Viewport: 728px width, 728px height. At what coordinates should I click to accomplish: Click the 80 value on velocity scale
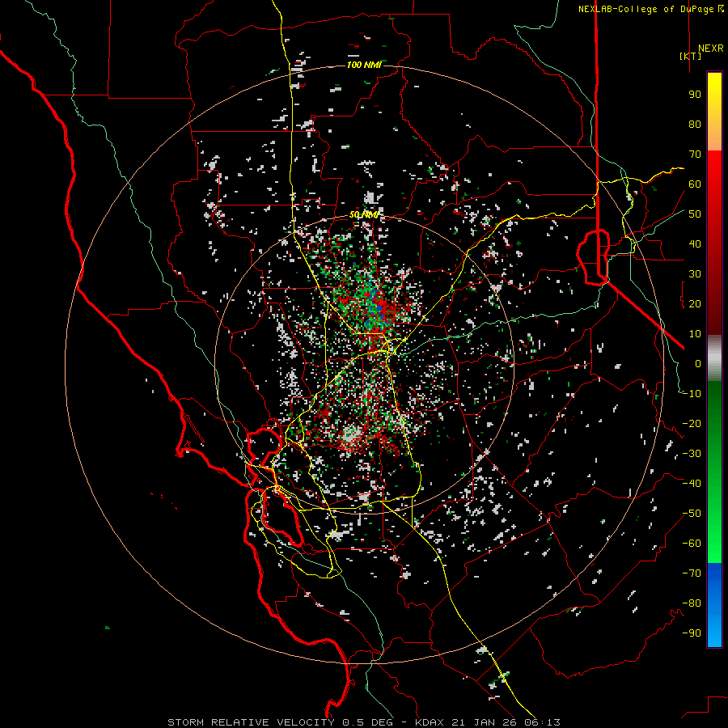695,124
